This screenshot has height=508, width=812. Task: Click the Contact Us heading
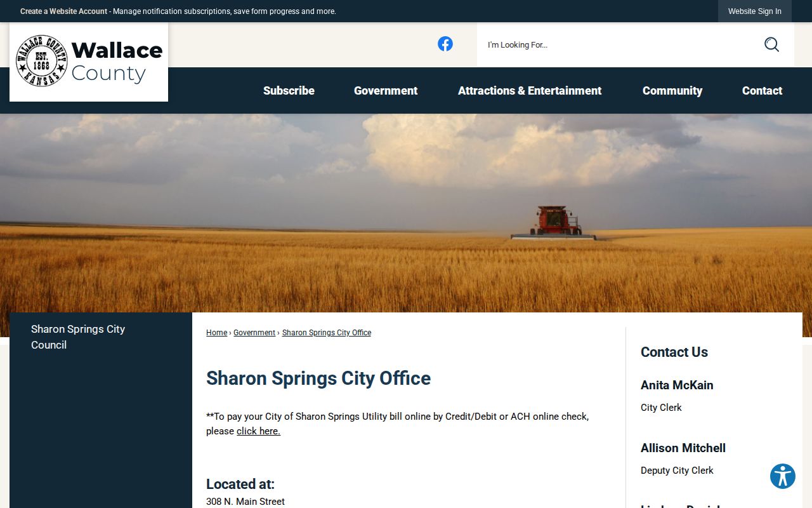[x=674, y=352]
